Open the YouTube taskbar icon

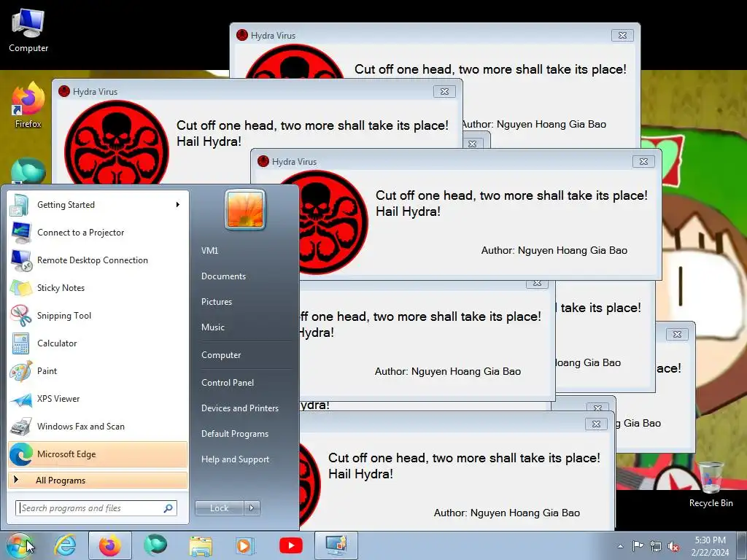pos(291,545)
